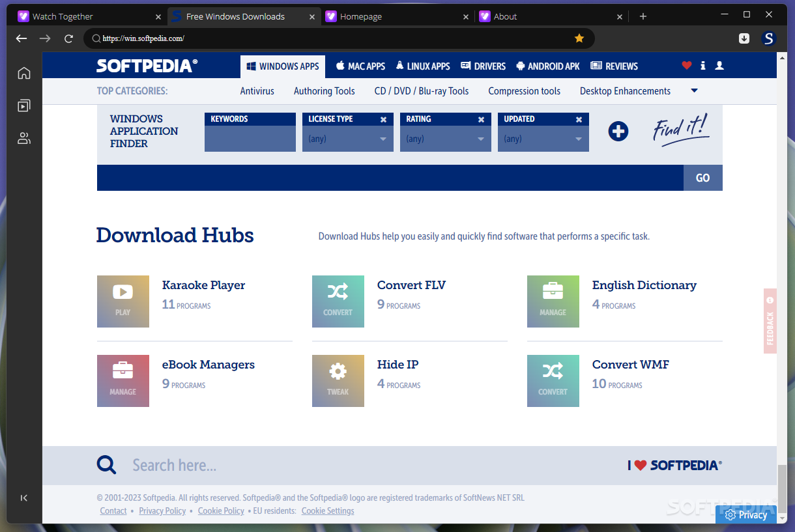795x532 pixels.
Task: Click the Feedback side tab
Action: coord(770,320)
